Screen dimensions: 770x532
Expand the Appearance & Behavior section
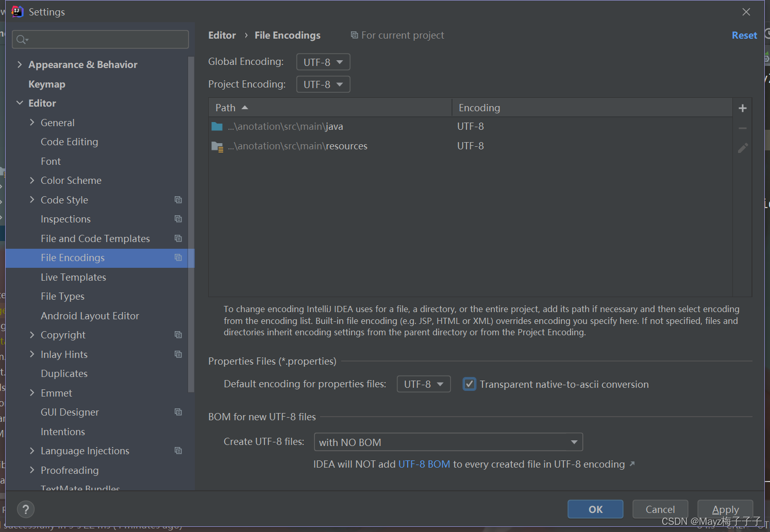(20, 64)
